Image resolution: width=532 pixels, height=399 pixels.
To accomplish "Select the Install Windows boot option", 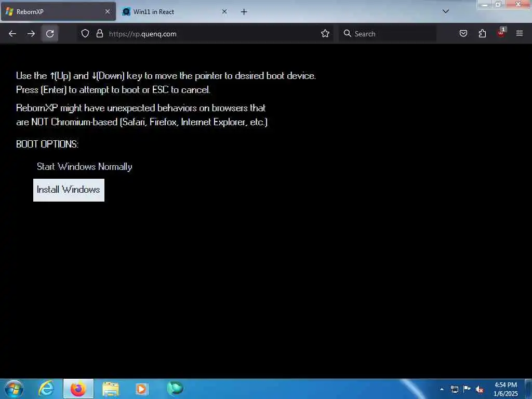I will coord(69,190).
